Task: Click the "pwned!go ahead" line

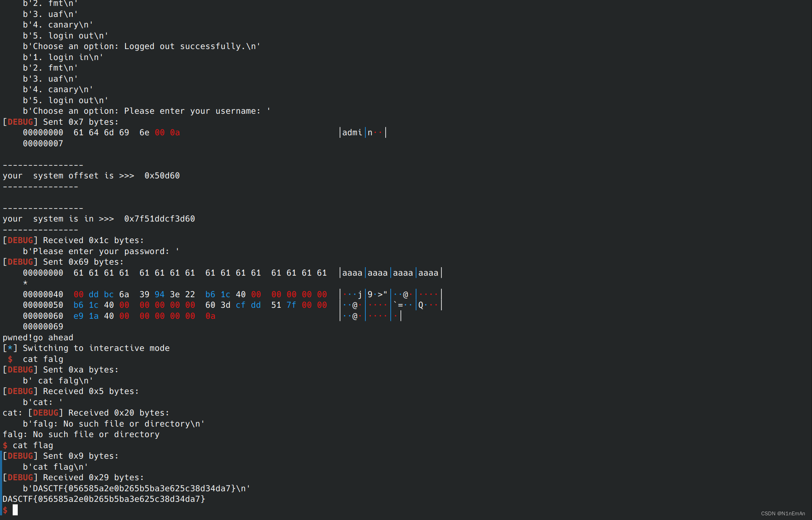Action: [x=38, y=337]
